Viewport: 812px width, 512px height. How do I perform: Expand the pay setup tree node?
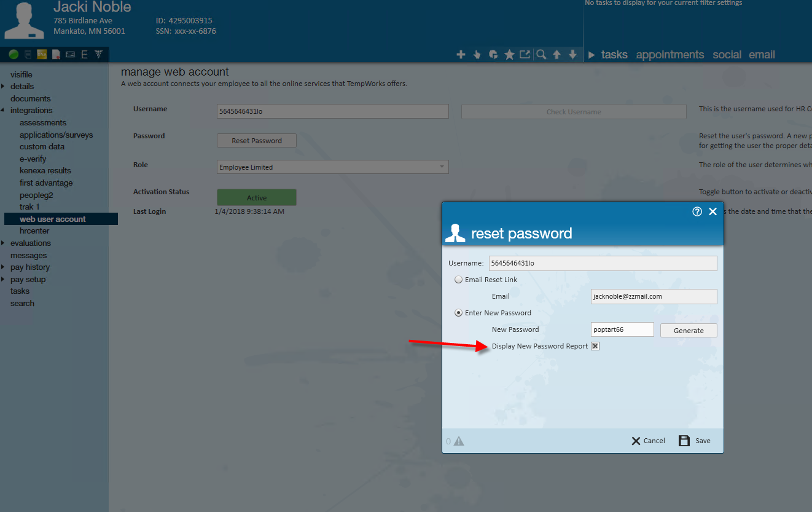pos(3,280)
